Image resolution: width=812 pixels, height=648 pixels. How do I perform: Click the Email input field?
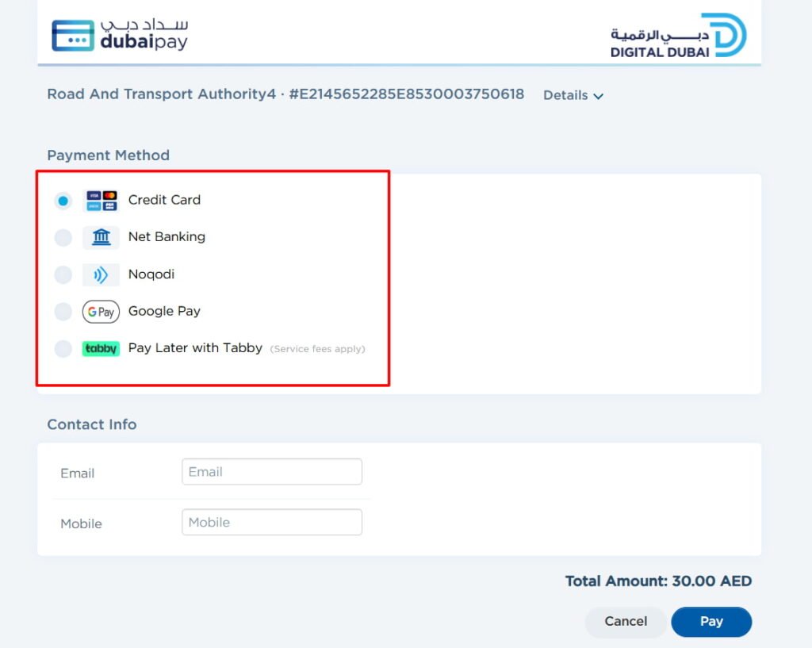pyautogui.click(x=271, y=471)
